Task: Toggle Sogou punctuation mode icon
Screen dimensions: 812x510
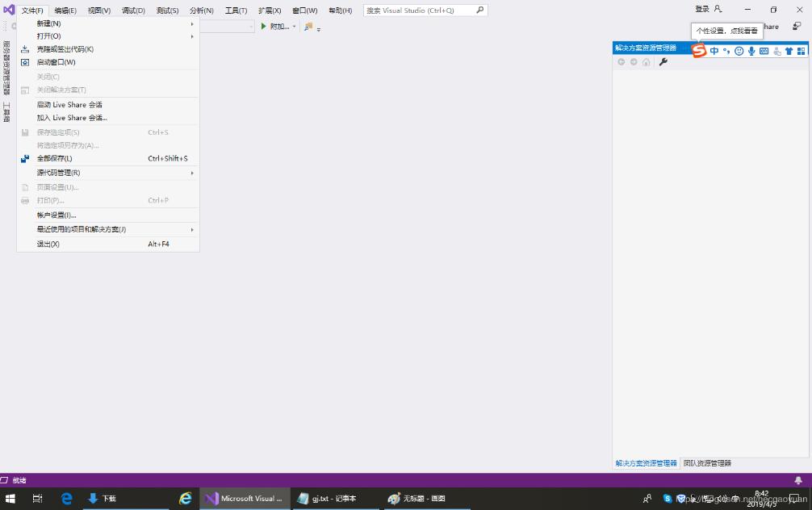Action: tap(726, 51)
